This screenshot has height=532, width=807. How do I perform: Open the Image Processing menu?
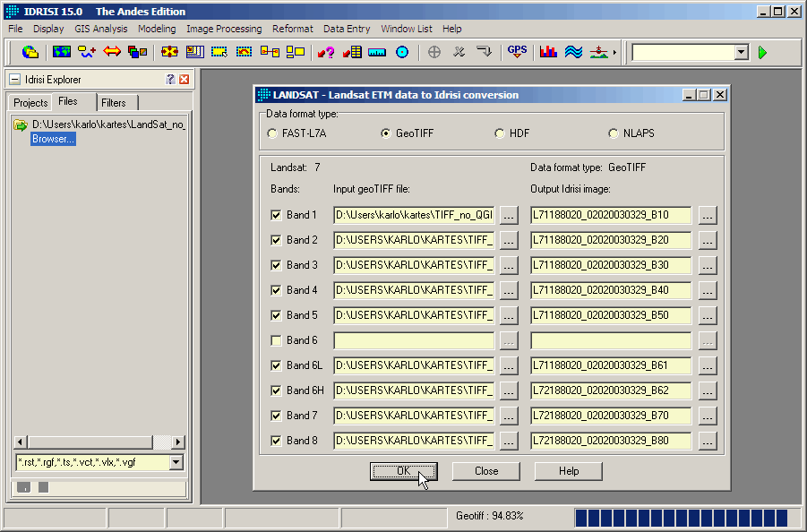click(224, 29)
